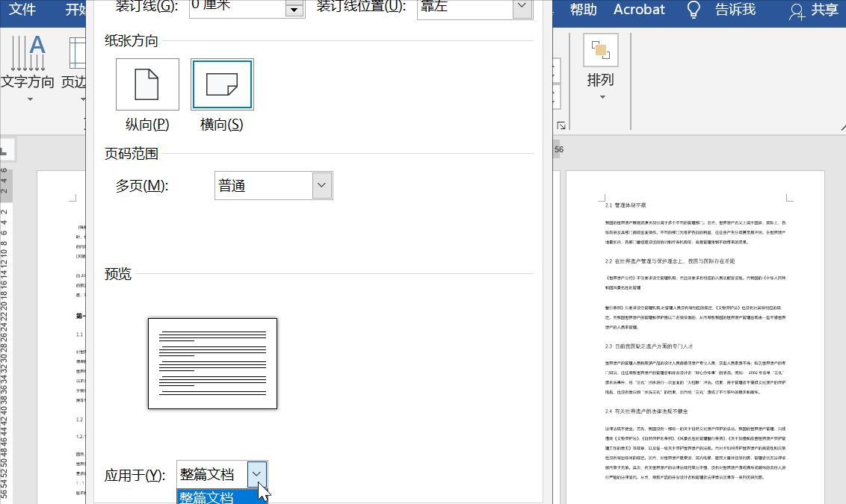The image size is (846, 504).
Task: Open the 帮助 ribbon tab
Action: [583, 10]
